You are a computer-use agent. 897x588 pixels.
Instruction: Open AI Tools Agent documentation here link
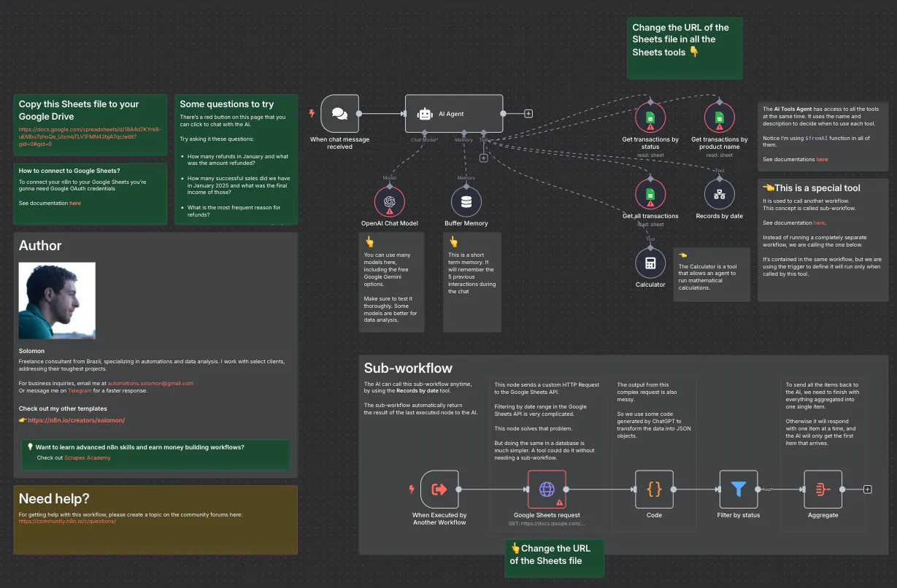[822, 159]
